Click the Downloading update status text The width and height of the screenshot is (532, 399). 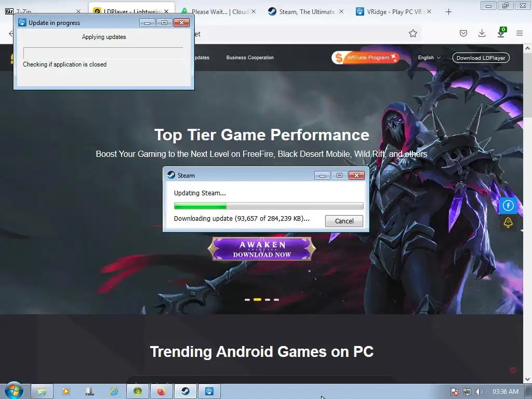(242, 219)
